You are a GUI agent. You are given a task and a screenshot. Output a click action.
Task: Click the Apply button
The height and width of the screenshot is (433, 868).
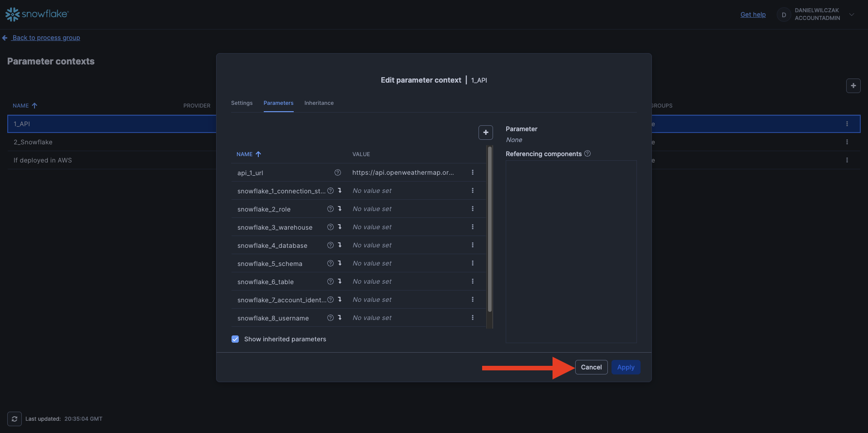tap(626, 367)
